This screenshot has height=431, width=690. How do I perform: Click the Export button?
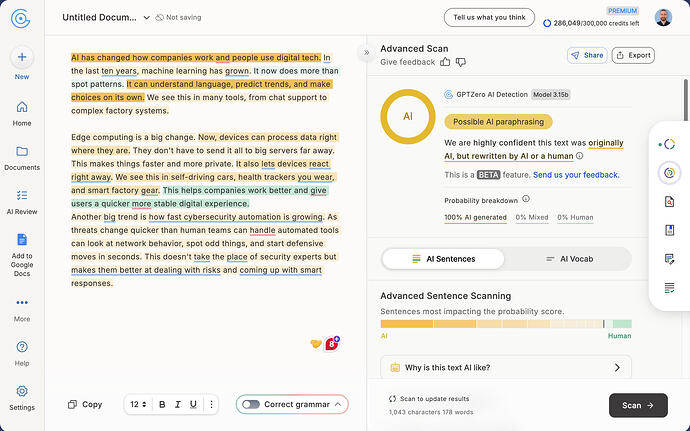click(633, 55)
